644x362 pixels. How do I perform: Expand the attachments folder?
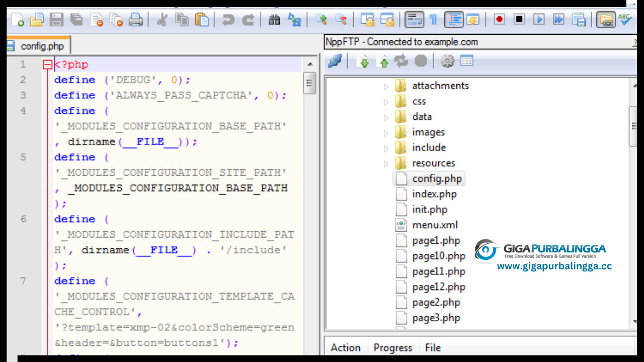(x=386, y=87)
